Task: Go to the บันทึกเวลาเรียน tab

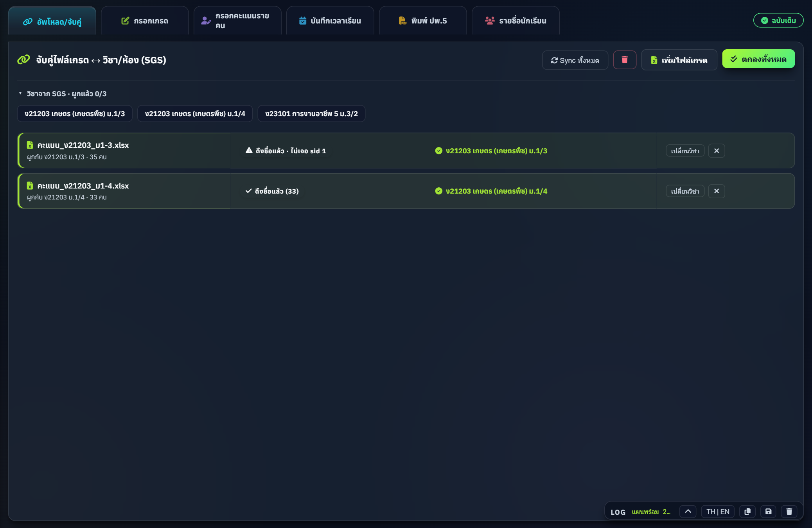Action: pyautogui.click(x=330, y=21)
